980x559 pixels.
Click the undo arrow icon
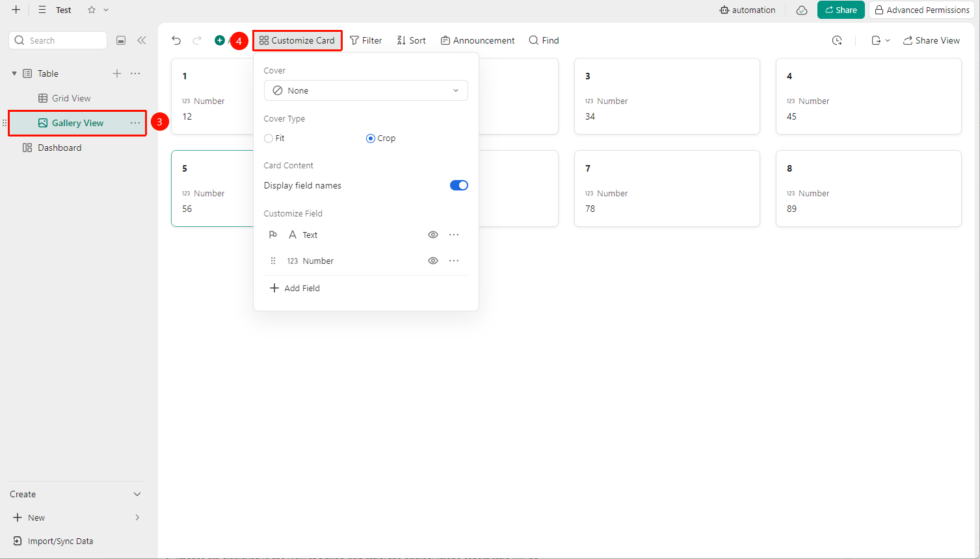click(x=176, y=40)
